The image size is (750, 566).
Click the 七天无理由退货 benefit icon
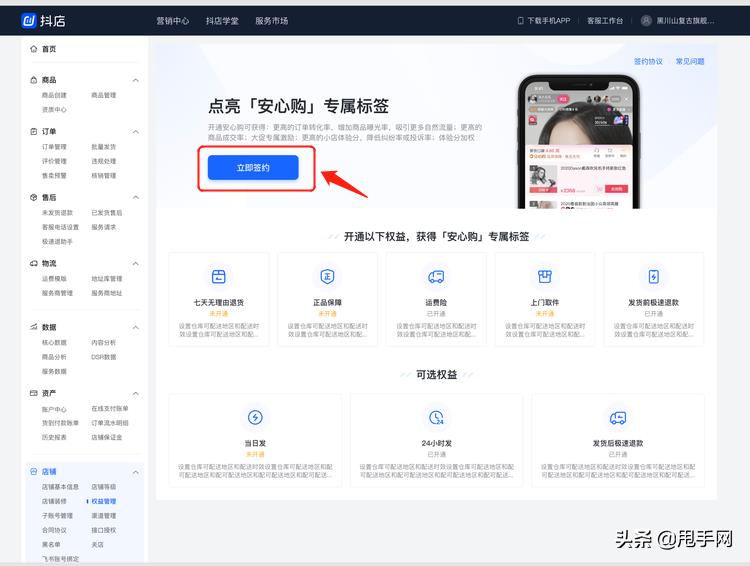coord(219,277)
